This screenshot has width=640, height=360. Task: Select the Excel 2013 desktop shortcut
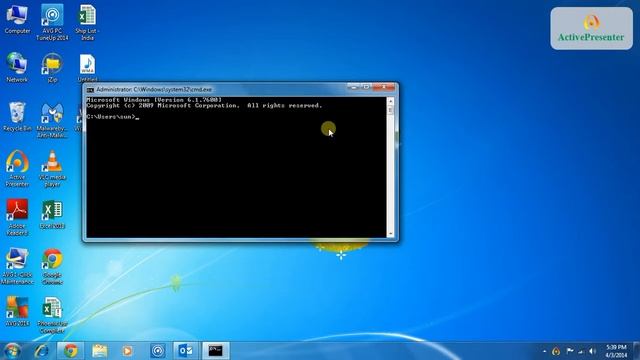pos(52,214)
